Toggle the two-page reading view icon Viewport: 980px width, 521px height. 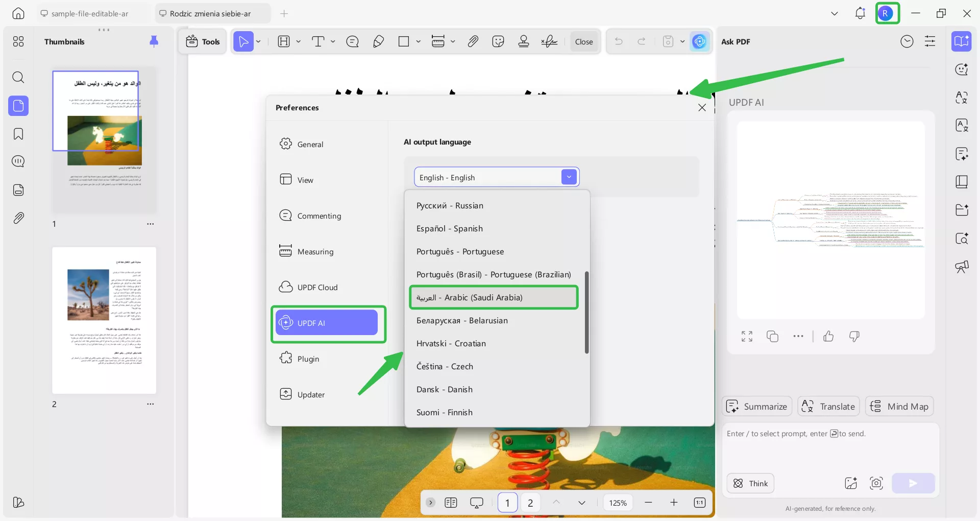click(x=451, y=503)
